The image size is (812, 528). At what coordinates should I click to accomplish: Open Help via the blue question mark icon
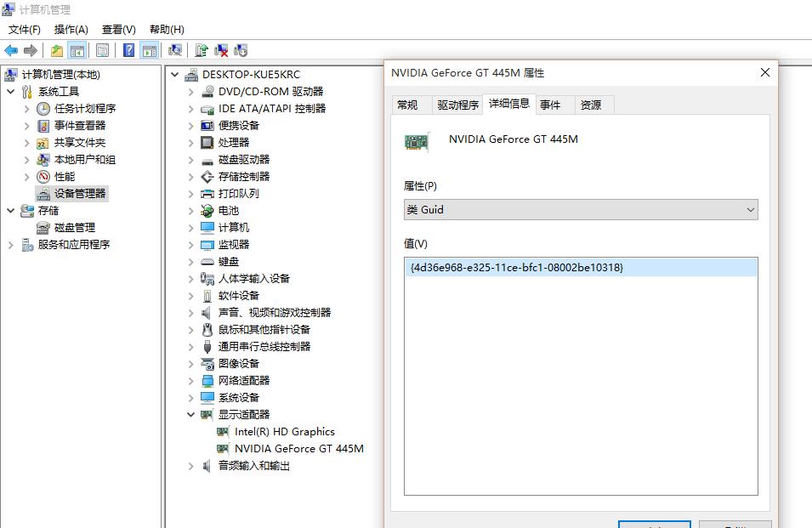pyautogui.click(x=128, y=50)
